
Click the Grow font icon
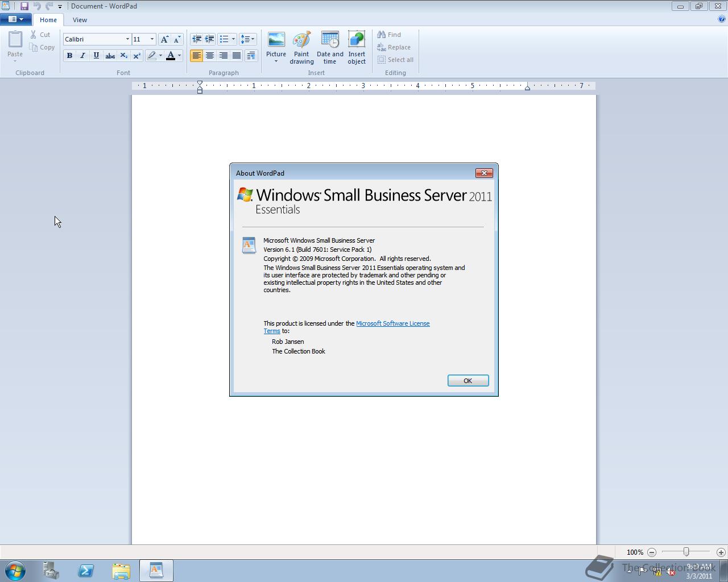164,39
